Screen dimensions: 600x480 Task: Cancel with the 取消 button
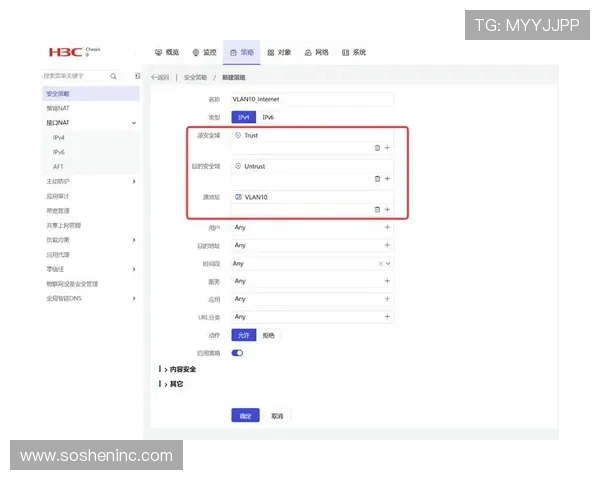277,416
